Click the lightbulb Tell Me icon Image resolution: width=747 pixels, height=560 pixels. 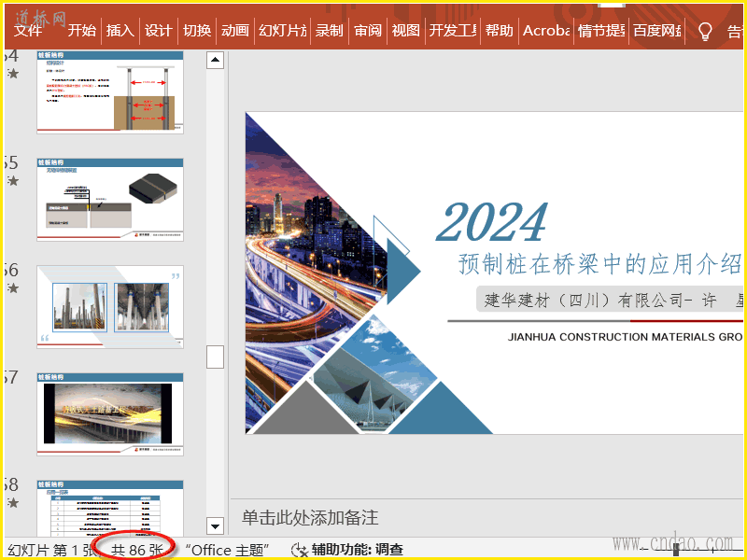click(705, 32)
